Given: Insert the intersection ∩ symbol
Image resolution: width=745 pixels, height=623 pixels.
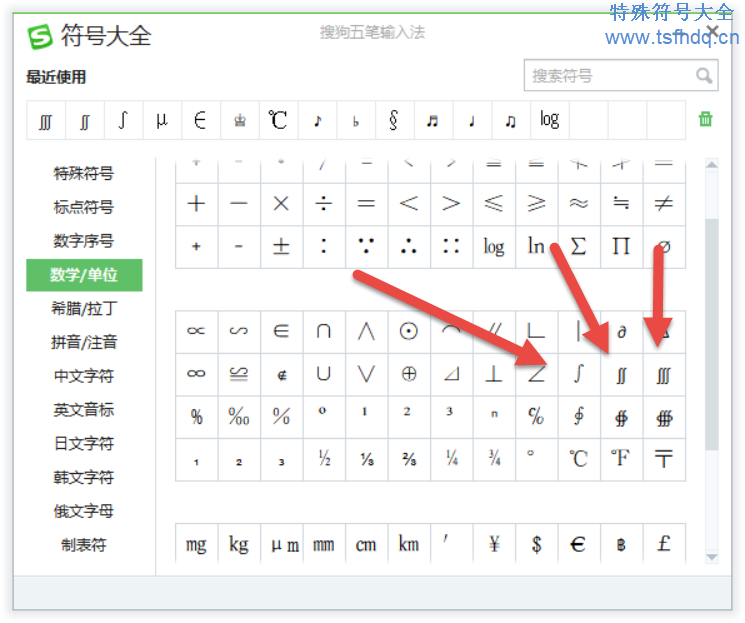Looking at the screenshot, I should click(324, 331).
